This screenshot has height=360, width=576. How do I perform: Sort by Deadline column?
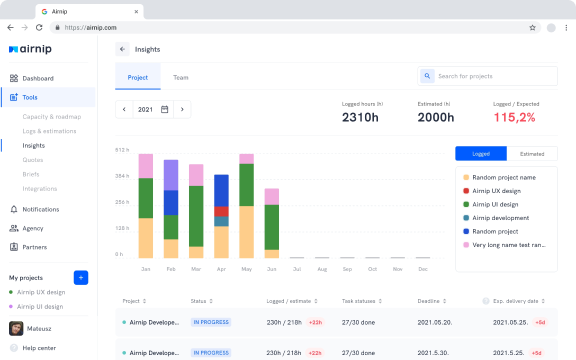point(432,301)
